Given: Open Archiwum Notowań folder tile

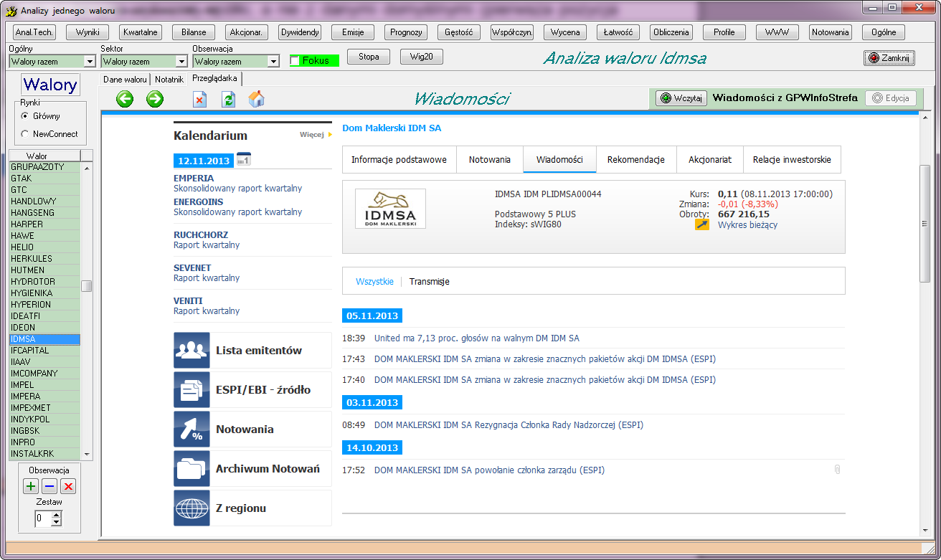Looking at the screenshot, I should coord(191,469).
